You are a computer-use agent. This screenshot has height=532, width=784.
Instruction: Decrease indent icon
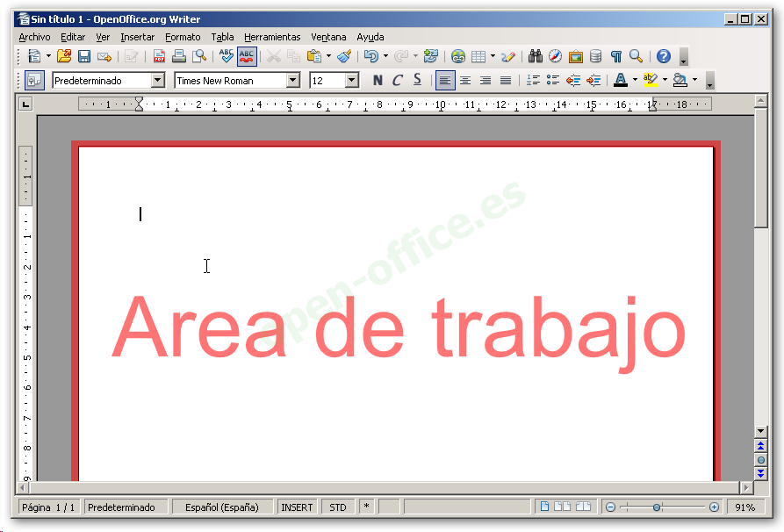[573, 80]
